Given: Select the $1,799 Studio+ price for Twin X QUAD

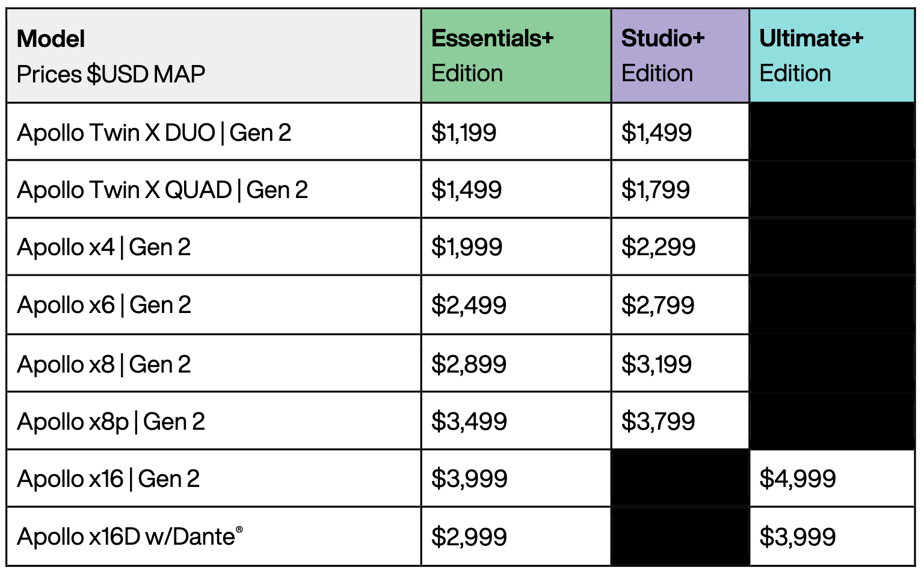Looking at the screenshot, I should coord(656,190).
